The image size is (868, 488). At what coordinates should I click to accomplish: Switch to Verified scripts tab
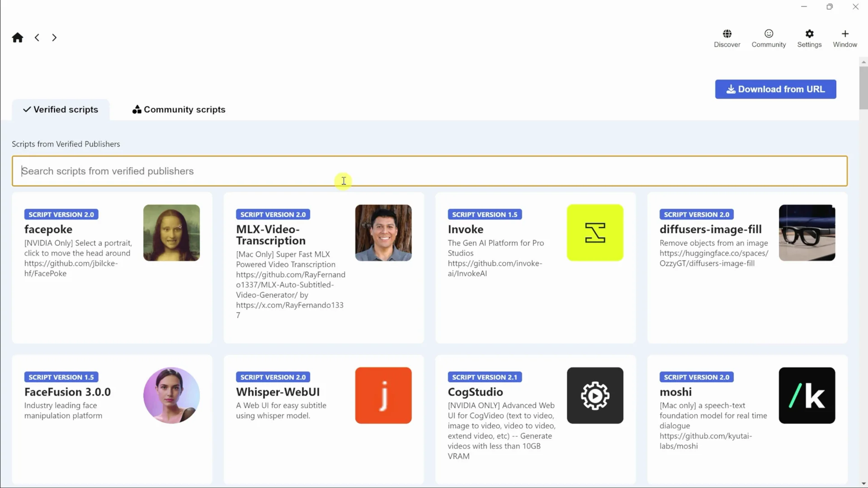click(61, 110)
